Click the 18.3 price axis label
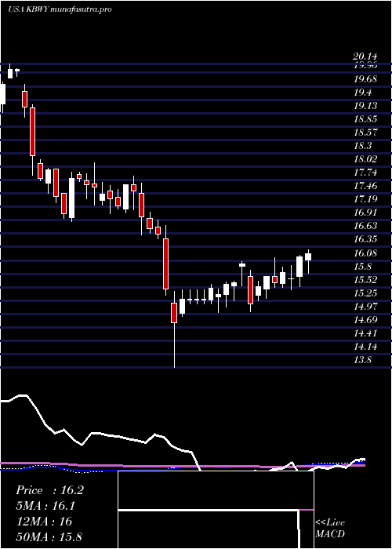 [x=362, y=146]
